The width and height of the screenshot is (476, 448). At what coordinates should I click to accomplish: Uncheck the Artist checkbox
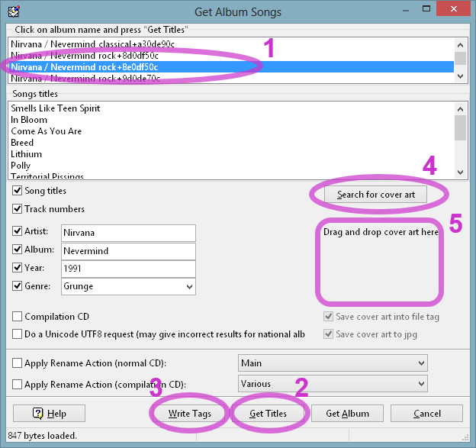pos(17,231)
